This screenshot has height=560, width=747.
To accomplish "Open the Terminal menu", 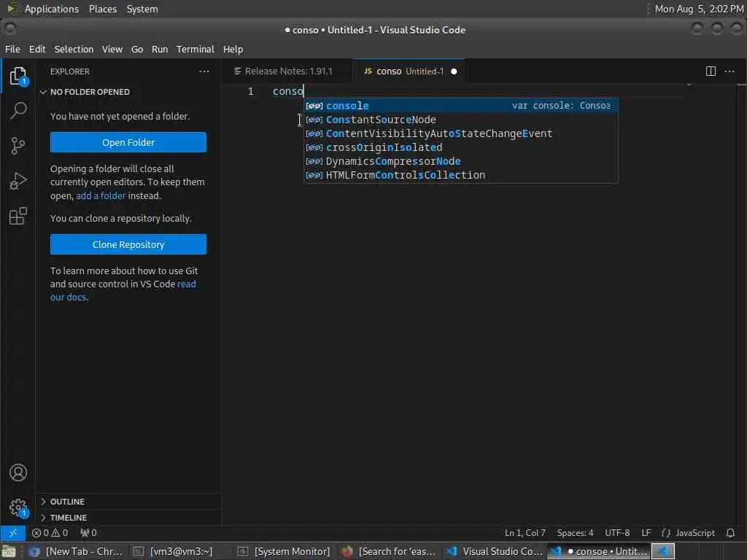I will [x=196, y=49].
